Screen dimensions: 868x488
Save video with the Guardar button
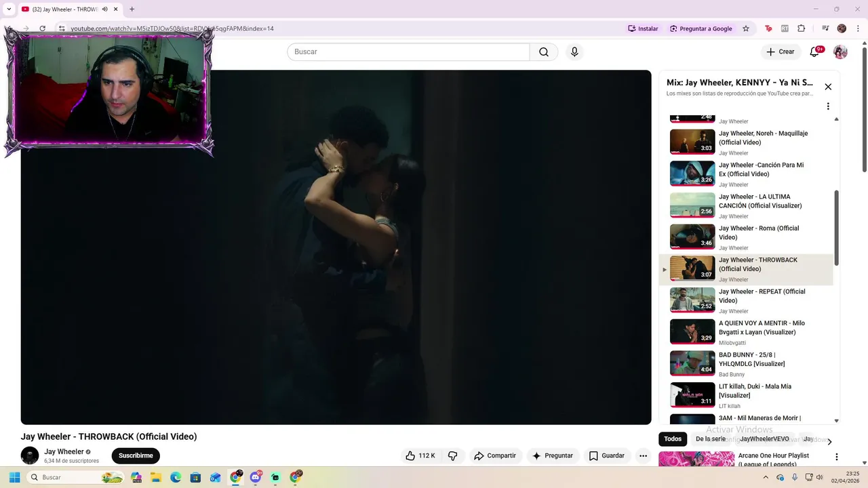tap(607, 455)
